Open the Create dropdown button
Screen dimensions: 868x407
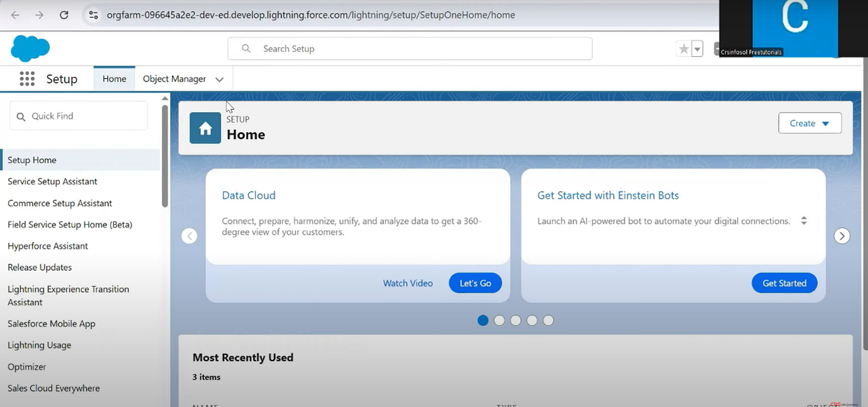coord(810,123)
